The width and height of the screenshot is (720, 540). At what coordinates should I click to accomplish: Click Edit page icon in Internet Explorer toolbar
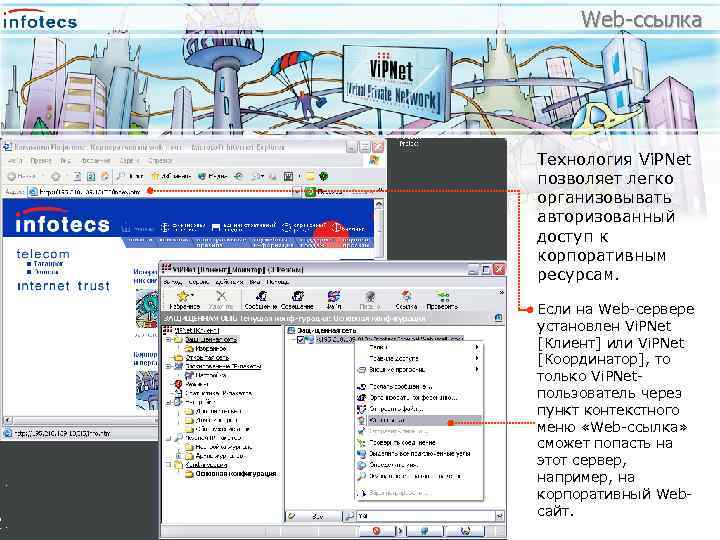tap(288, 176)
